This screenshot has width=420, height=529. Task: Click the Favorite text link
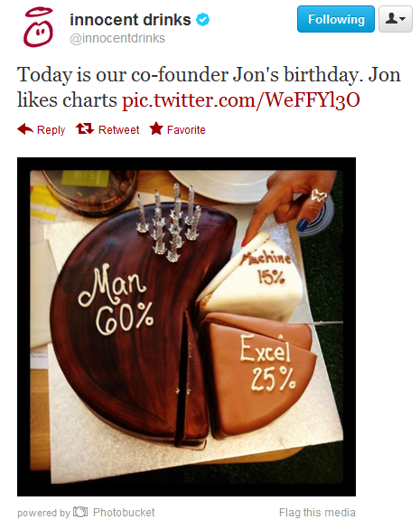point(186,130)
